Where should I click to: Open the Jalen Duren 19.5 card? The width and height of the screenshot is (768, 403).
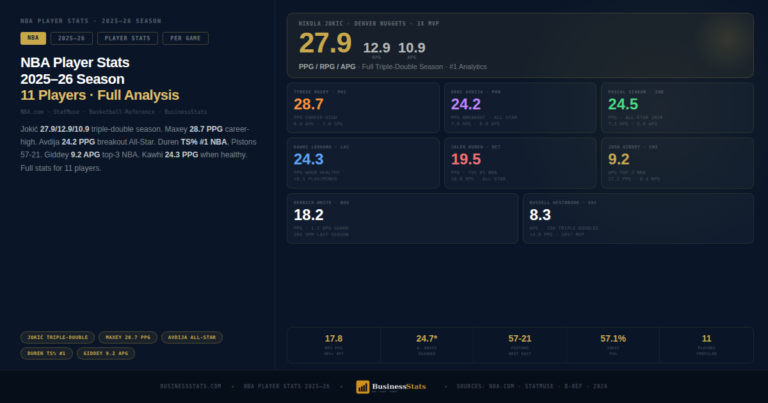pos(520,163)
